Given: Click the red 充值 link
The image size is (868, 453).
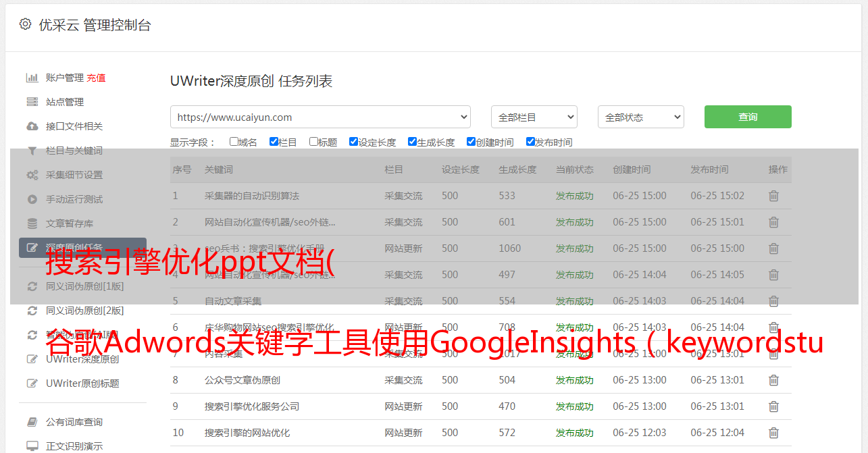Looking at the screenshot, I should pyautogui.click(x=96, y=78).
